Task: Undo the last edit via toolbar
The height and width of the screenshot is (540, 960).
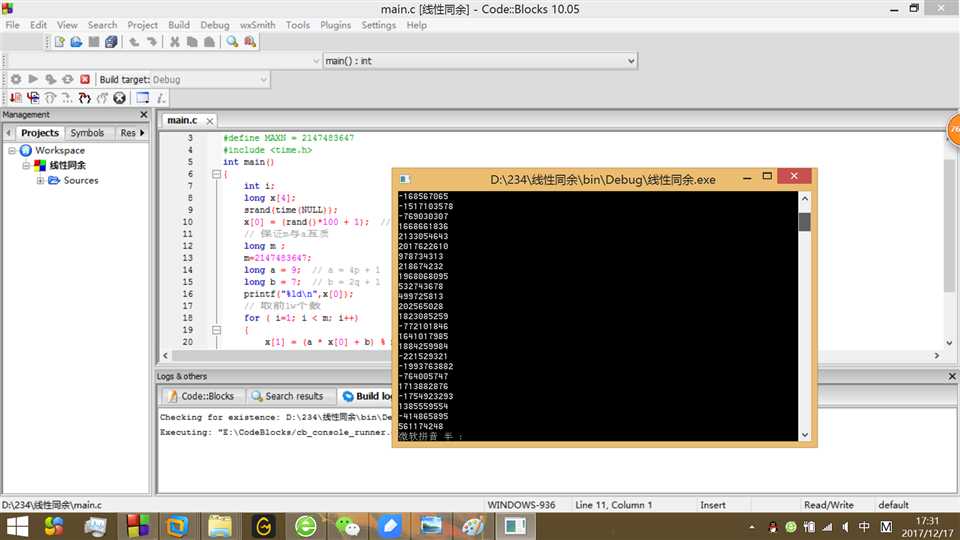Action: tap(133, 42)
